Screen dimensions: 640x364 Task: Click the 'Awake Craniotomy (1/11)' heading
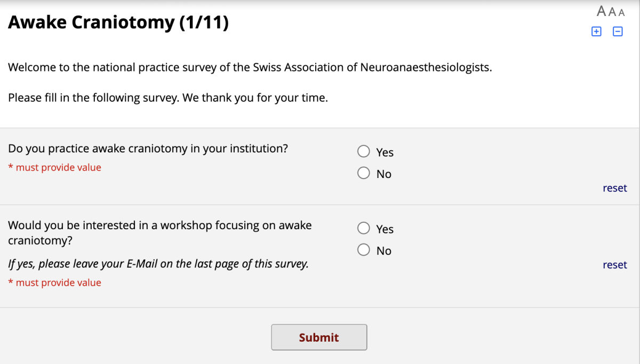click(x=118, y=22)
